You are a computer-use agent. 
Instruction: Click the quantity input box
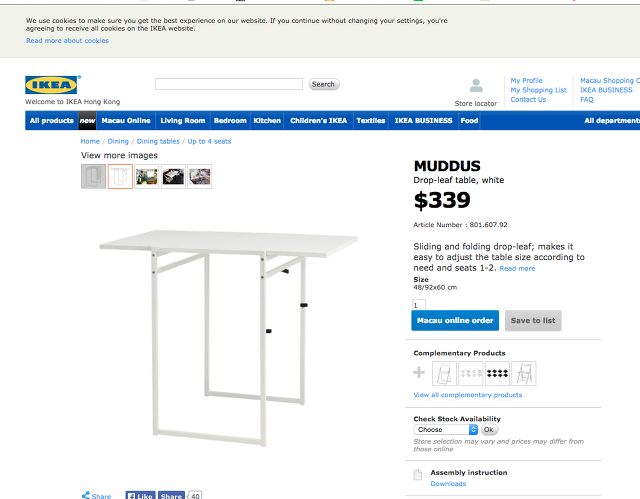coord(419,304)
